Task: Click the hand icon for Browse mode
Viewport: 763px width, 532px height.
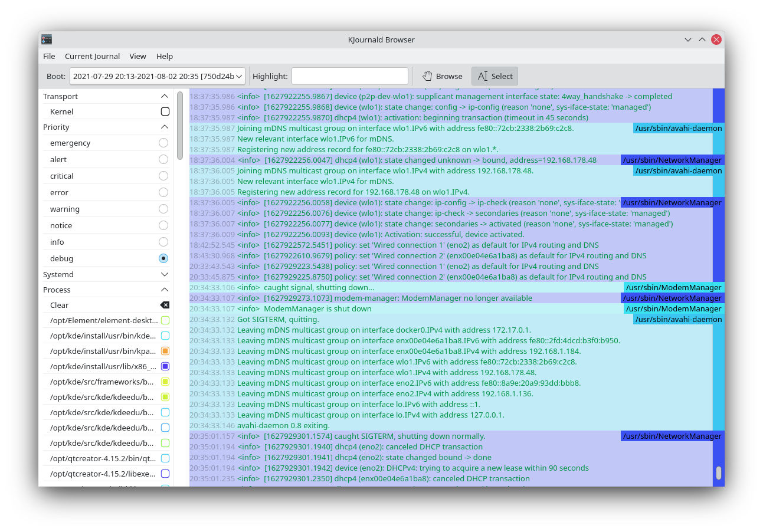Action: pos(428,76)
